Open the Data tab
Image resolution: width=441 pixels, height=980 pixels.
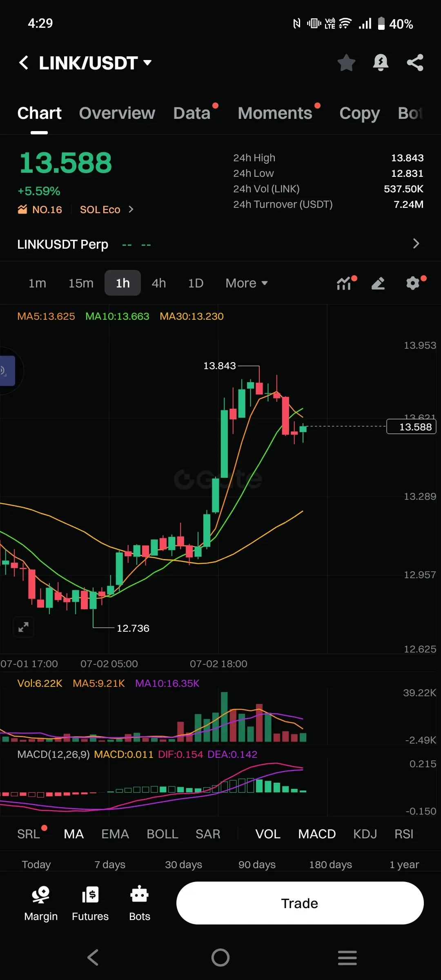[x=192, y=113]
